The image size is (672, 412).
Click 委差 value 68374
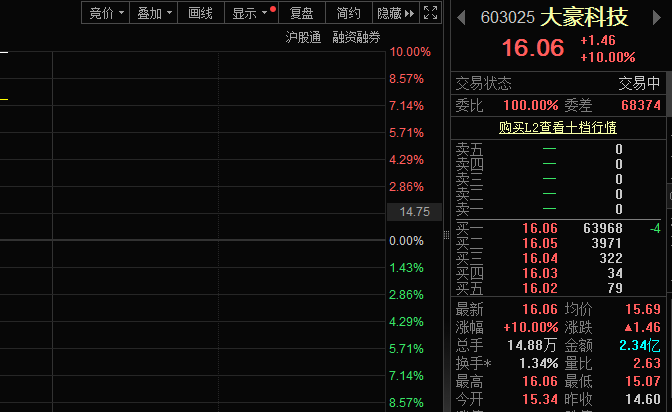tap(641, 105)
